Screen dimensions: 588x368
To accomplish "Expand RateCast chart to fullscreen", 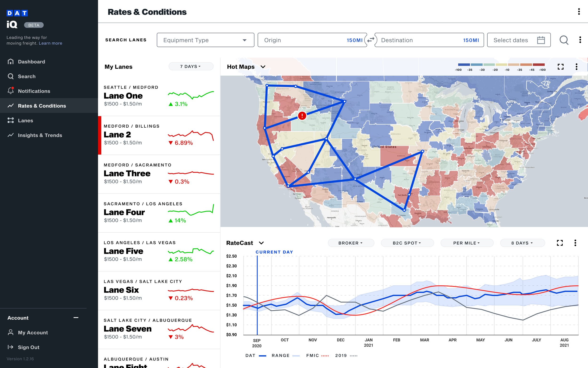I will 560,243.
